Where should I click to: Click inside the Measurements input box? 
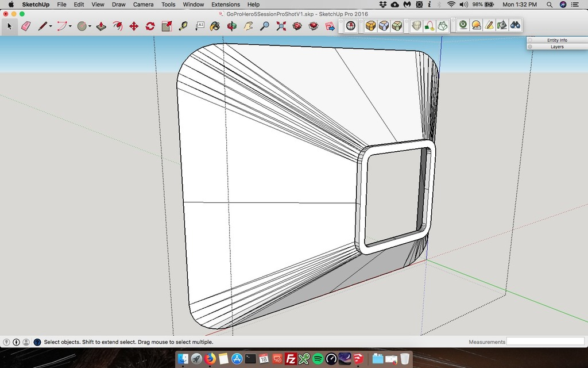pyautogui.click(x=546, y=342)
